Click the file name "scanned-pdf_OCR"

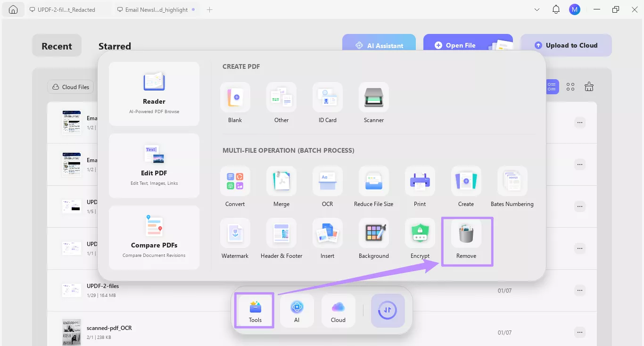109,328
